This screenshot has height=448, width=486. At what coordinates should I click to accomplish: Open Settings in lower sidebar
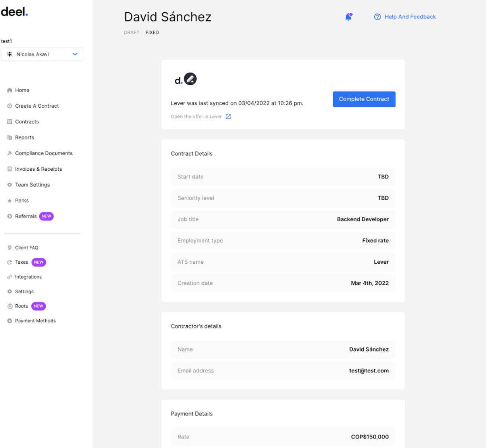(24, 292)
